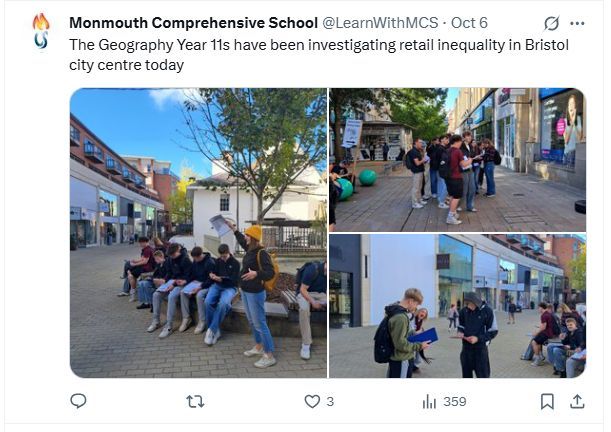Share the post using the upload-arrow icon
611x432 pixels.
[x=577, y=401]
